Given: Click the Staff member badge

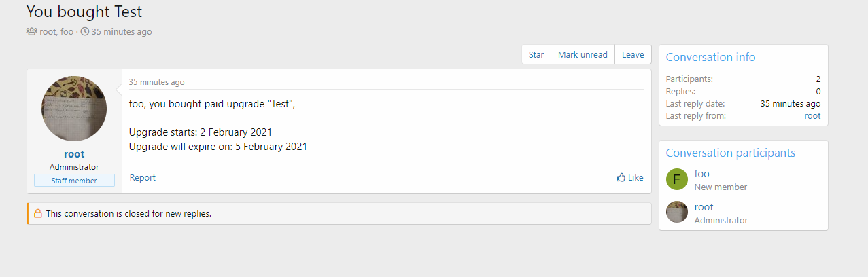Looking at the screenshot, I should pyautogui.click(x=74, y=181).
